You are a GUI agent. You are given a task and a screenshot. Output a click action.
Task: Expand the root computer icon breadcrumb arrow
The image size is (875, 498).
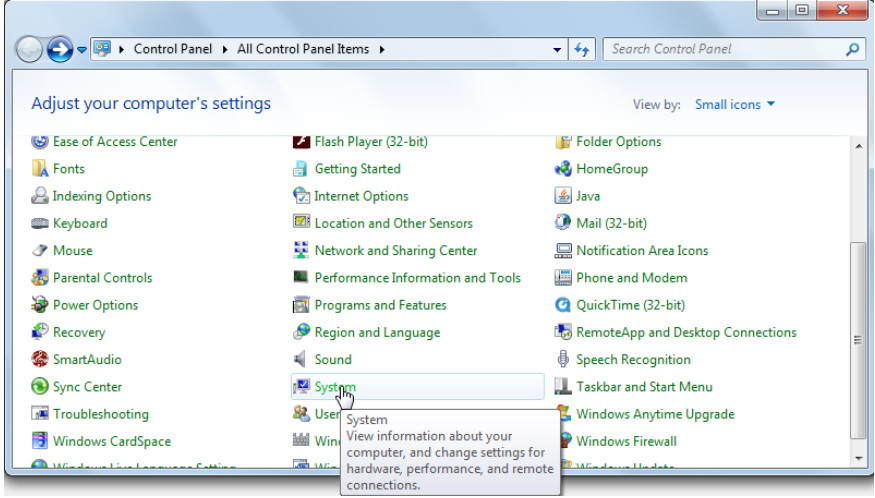pyautogui.click(x=121, y=50)
